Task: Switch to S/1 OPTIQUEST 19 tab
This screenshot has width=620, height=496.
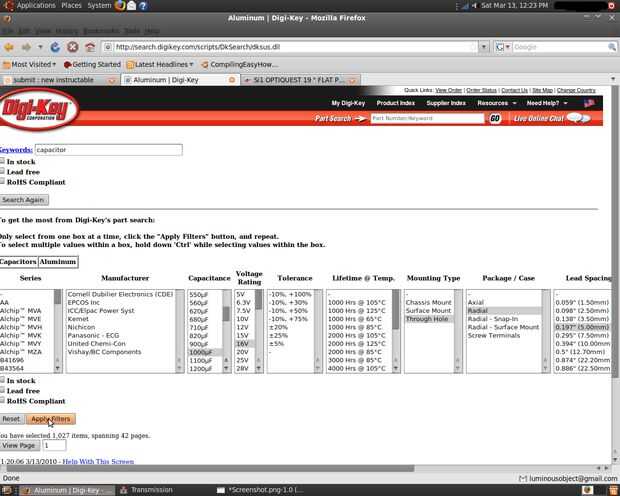Action: point(299,80)
